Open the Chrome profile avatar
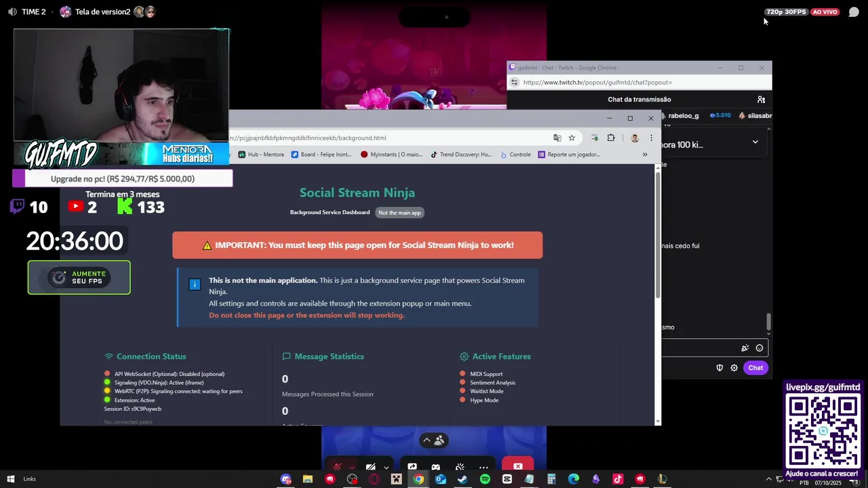This screenshot has height=488, width=868. (635, 138)
